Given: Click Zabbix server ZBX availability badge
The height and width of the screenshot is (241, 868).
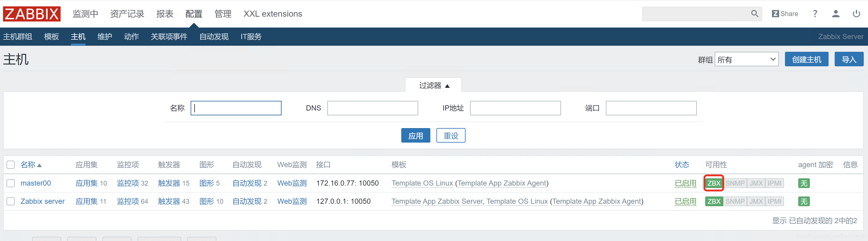Looking at the screenshot, I should click(x=714, y=201).
